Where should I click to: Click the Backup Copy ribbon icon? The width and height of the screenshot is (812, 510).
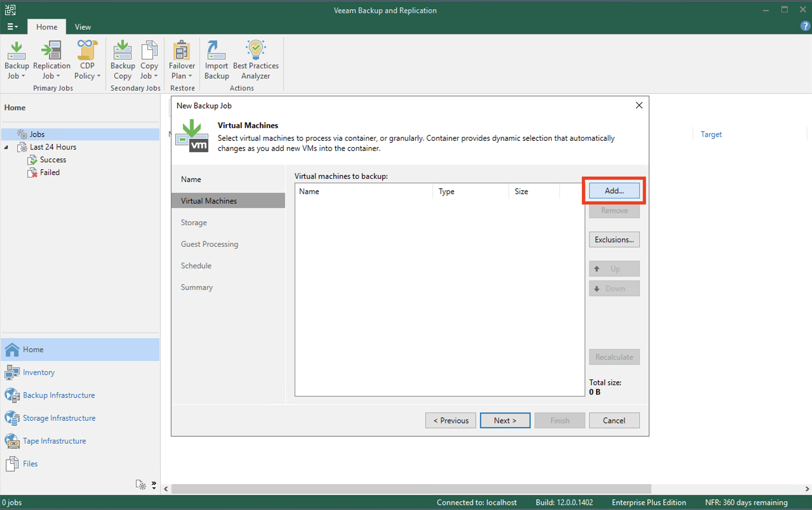(x=122, y=50)
